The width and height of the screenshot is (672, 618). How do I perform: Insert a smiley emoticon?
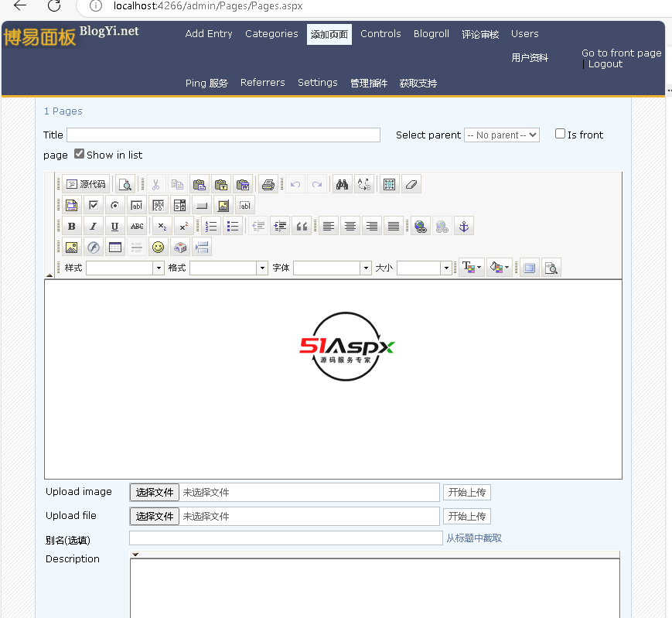(x=159, y=248)
